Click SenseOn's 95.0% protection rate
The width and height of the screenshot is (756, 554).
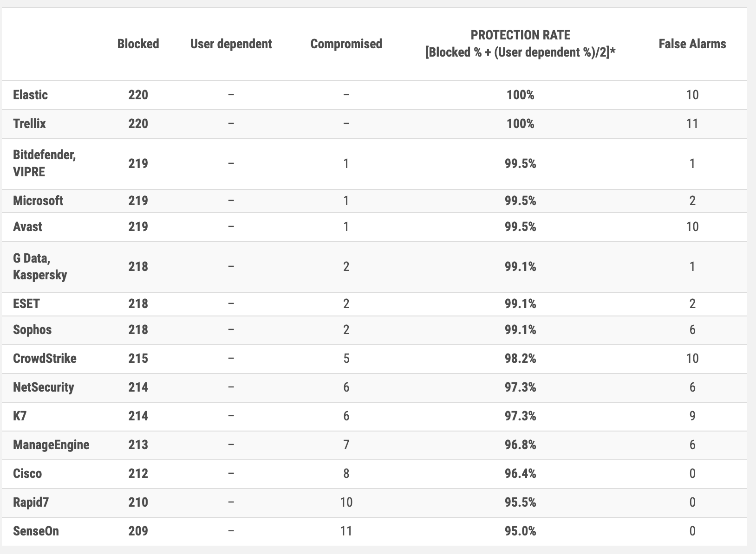520,531
